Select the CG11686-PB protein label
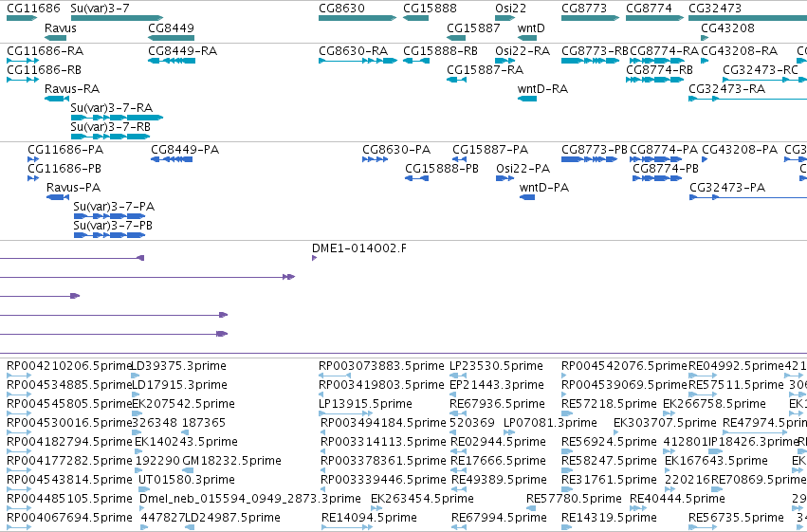This screenshot has width=807, height=532. (x=64, y=169)
